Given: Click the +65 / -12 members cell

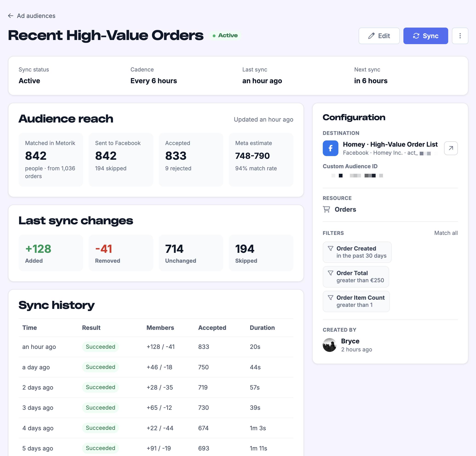Looking at the screenshot, I should coord(159,408).
